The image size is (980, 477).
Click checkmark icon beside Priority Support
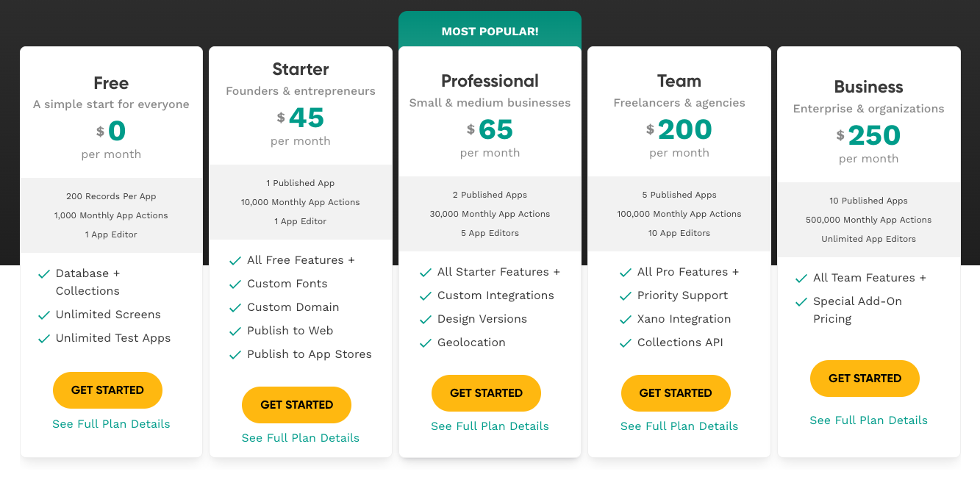click(x=626, y=296)
